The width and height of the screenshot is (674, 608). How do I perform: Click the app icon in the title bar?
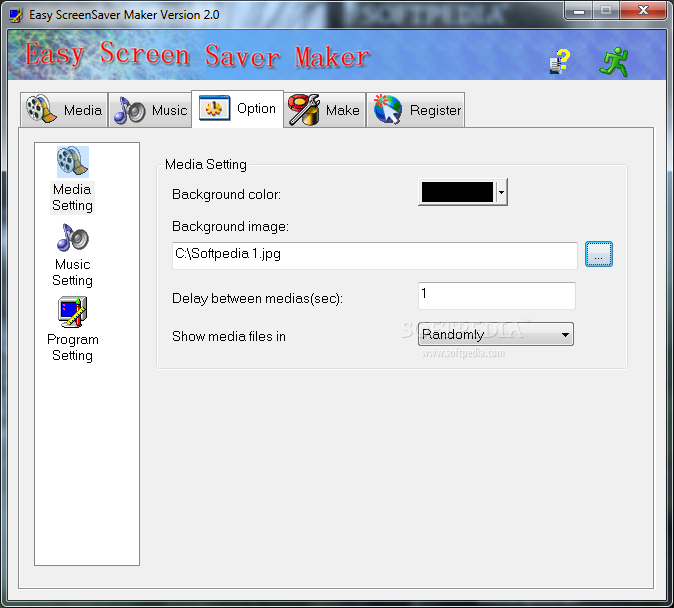tap(16, 15)
